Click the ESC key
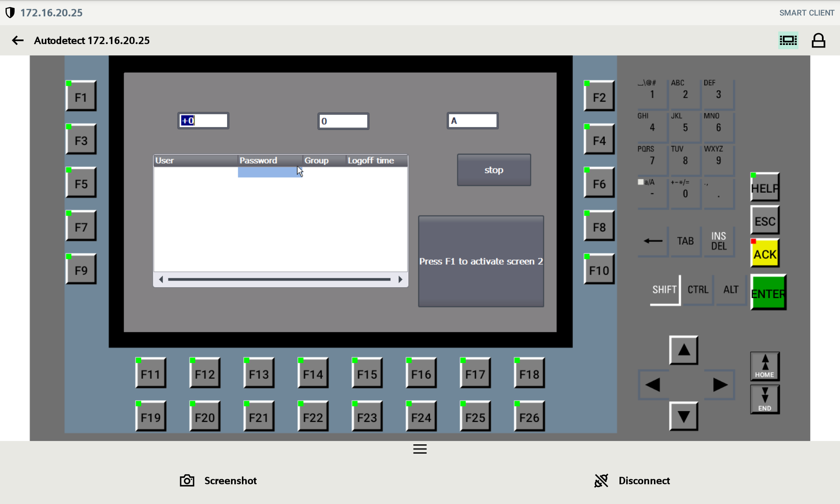 click(765, 220)
